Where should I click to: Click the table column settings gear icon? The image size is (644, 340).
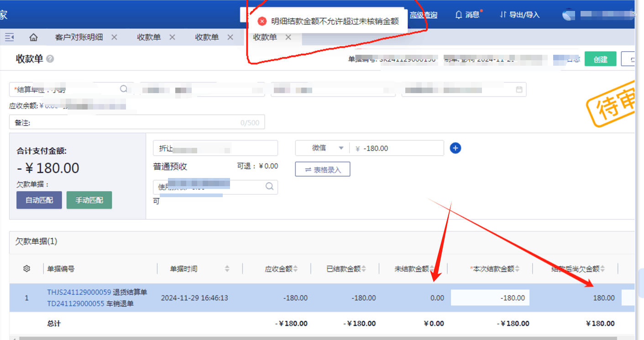click(x=26, y=269)
